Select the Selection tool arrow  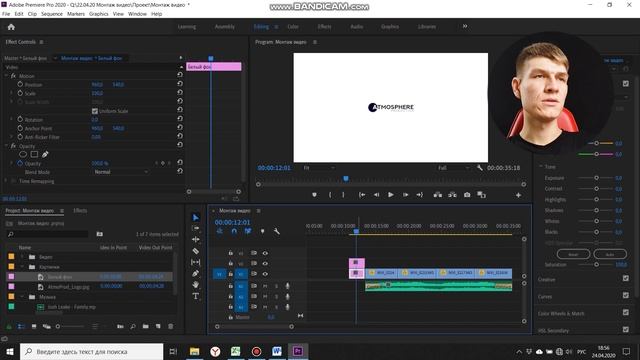(x=196, y=218)
